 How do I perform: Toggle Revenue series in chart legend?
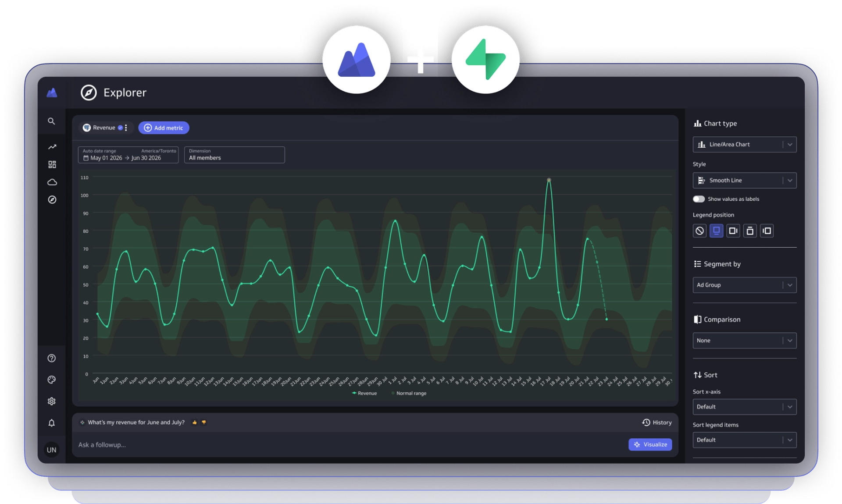364,393
